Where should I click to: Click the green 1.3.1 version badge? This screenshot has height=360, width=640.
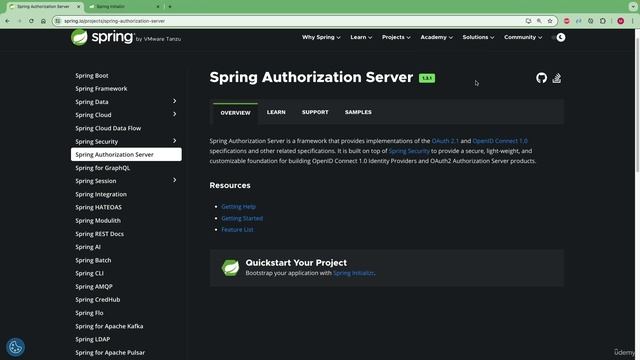[427, 78]
